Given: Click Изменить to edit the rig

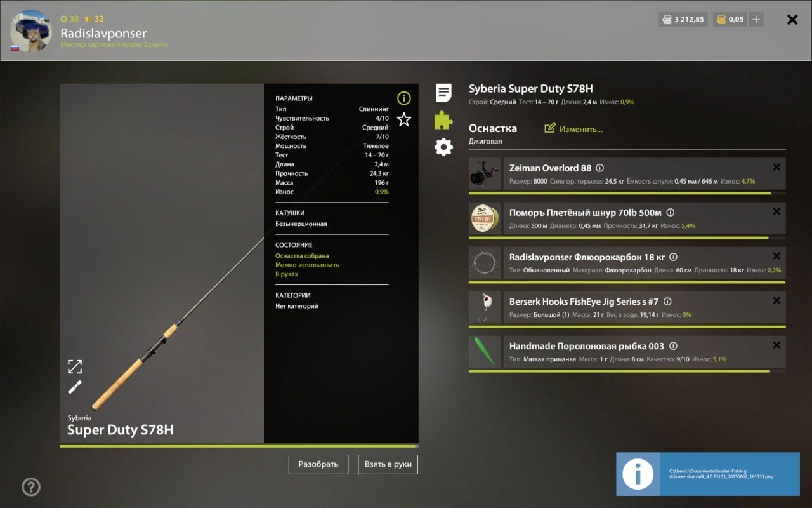Looking at the screenshot, I should pyautogui.click(x=581, y=129).
